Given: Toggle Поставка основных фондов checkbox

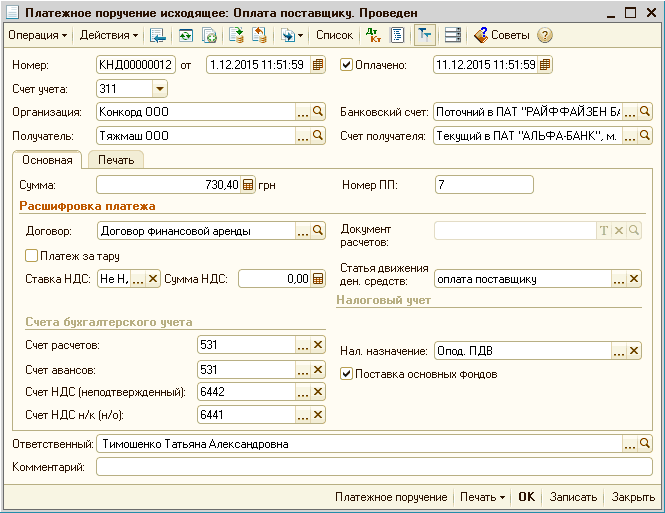Looking at the screenshot, I should [347, 374].
